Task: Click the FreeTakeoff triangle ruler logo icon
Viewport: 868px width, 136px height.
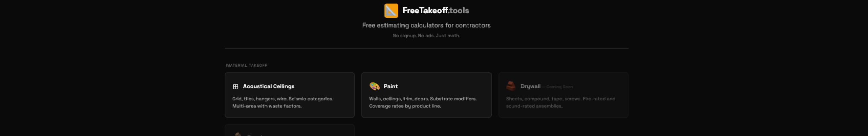Action: [x=391, y=11]
